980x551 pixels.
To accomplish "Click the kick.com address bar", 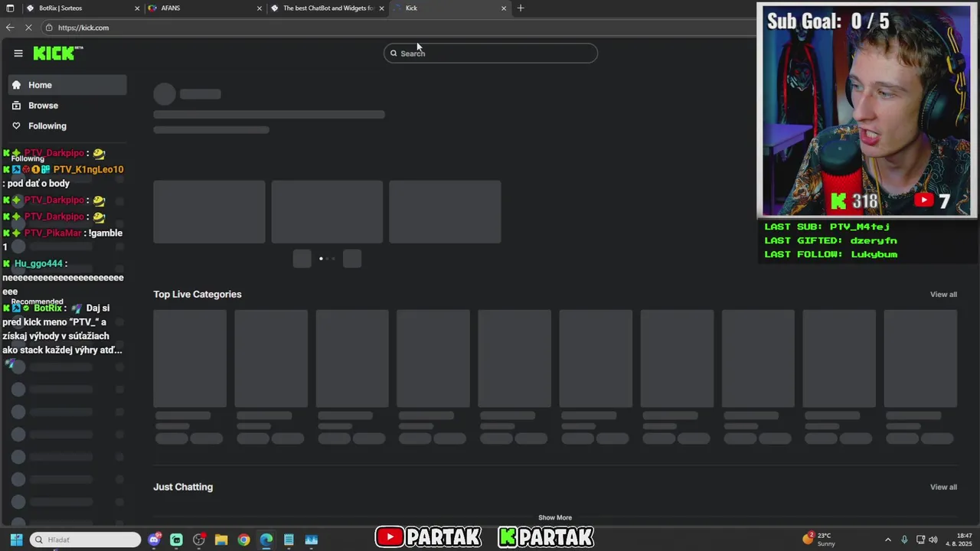I will click(x=398, y=28).
